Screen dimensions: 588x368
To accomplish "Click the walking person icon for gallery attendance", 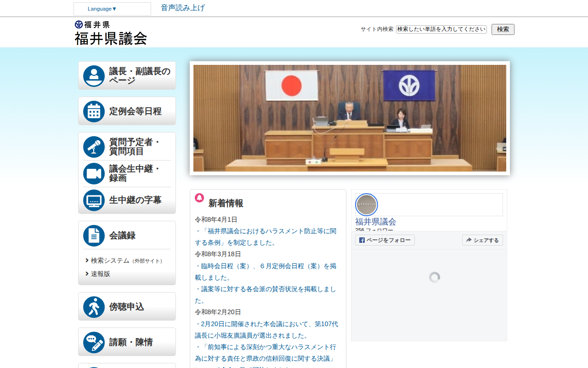I will (x=94, y=307).
